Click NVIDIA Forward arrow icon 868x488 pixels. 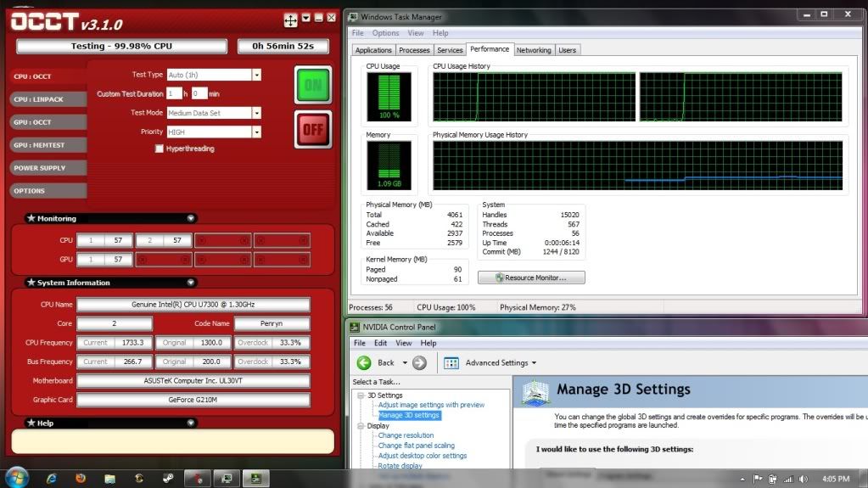pyautogui.click(x=420, y=362)
